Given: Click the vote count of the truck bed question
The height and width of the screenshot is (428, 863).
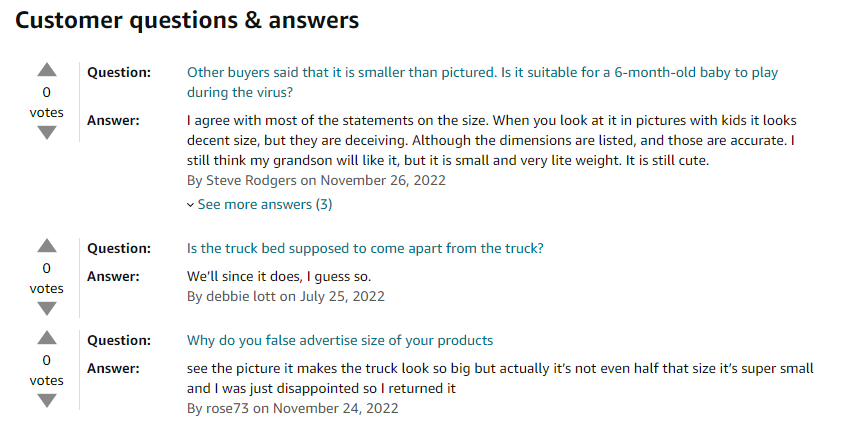Looking at the screenshot, I should coord(47,269).
